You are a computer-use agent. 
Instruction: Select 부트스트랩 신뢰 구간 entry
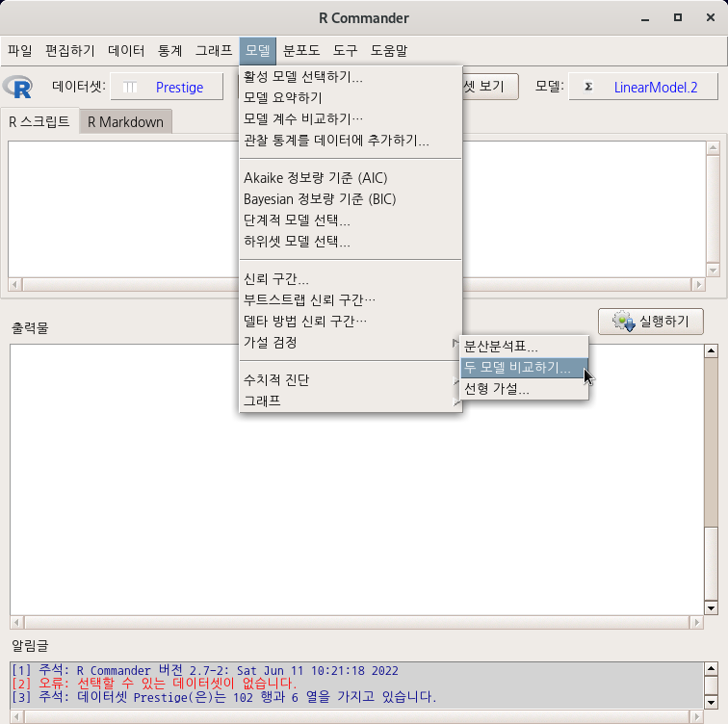coord(351,300)
